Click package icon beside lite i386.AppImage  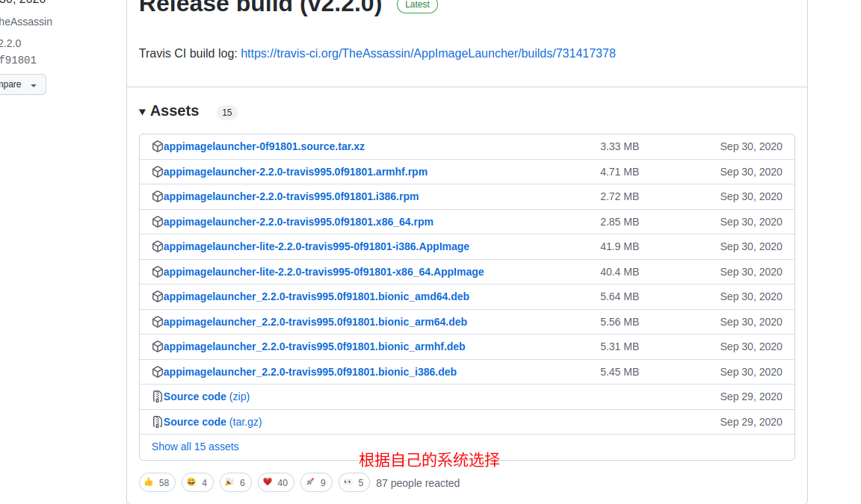158,246
